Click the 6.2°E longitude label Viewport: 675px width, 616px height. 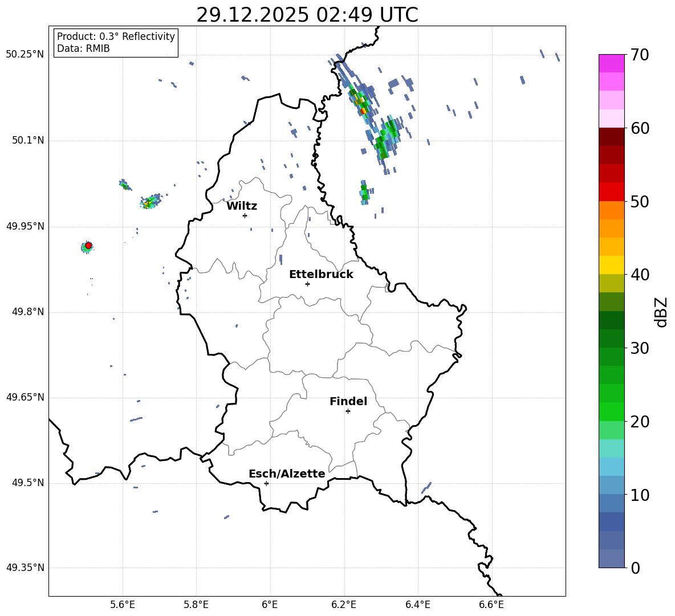point(344,605)
